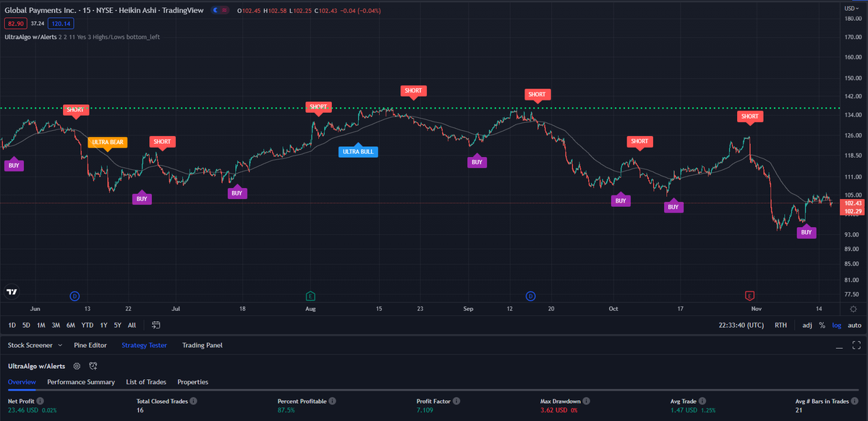
Task: Click the info icon next to Max Drawdown
Action: [x=586, y=401]
